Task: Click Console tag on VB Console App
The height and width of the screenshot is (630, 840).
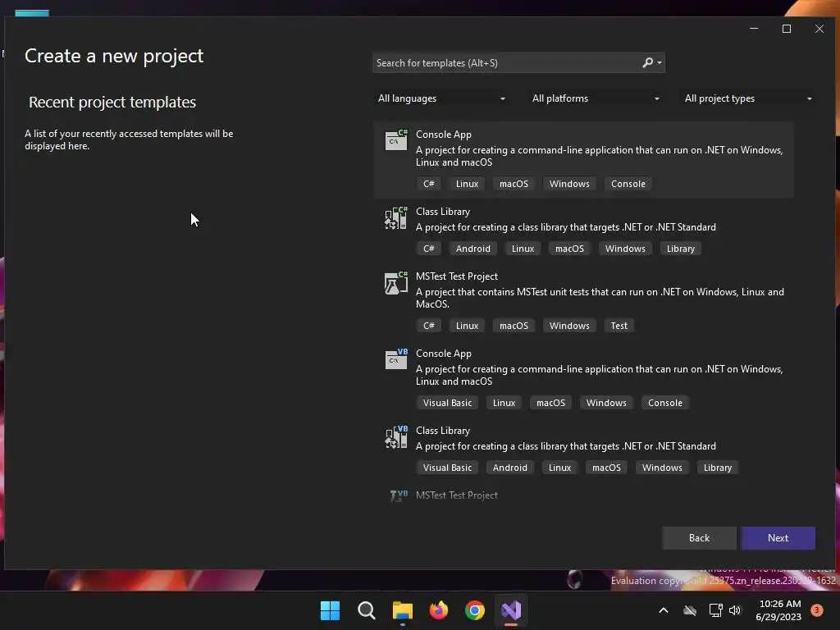Action: pos(665,403)
